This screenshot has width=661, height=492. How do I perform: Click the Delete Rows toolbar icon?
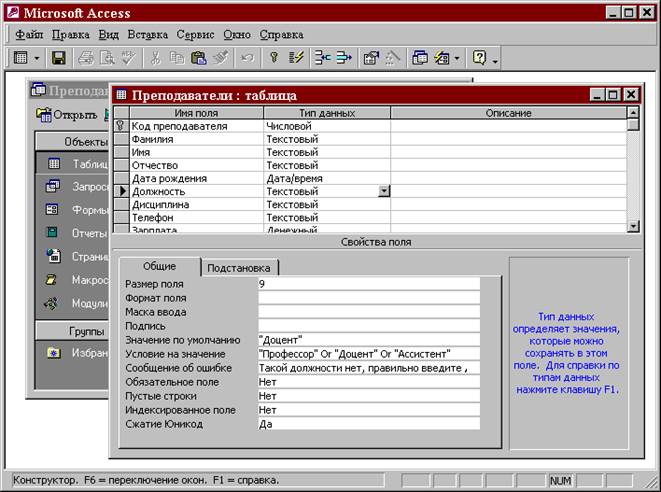click(x=343, y=59)
